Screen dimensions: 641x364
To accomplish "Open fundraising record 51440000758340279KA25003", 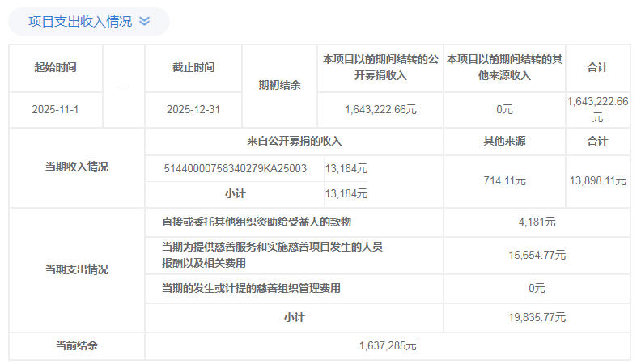I will pyautogui.click(x=236, y=168).
